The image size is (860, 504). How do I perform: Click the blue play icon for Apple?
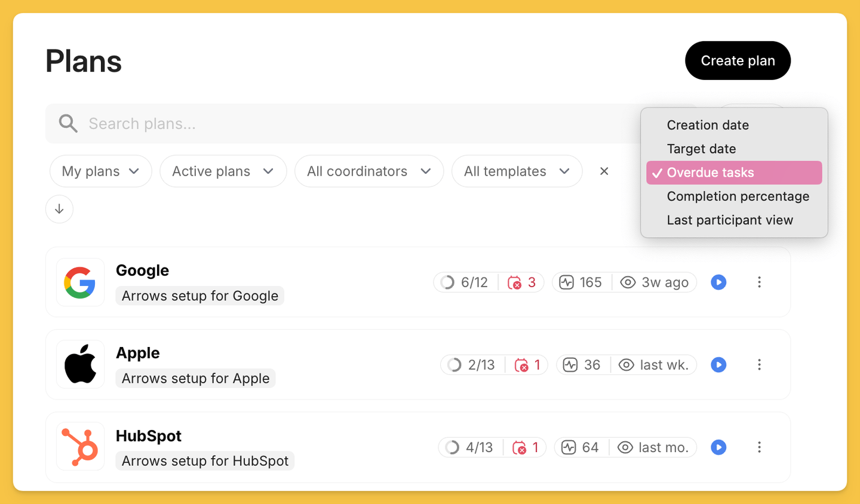coord(718,364)
